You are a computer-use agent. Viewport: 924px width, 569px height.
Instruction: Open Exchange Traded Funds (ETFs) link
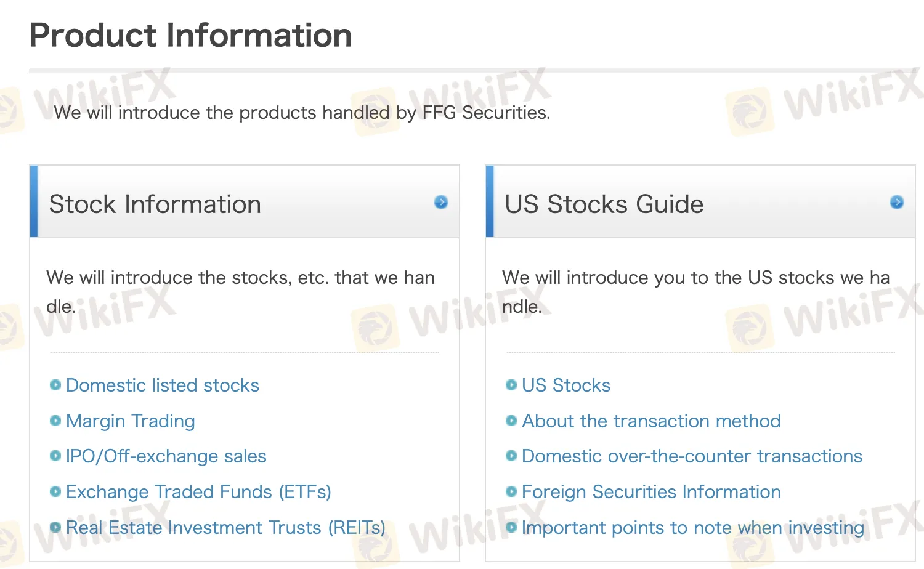click(198, 492)
